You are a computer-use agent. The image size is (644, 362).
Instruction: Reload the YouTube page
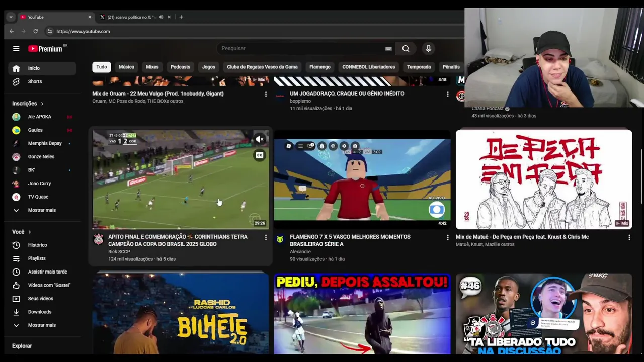point(35,31)
